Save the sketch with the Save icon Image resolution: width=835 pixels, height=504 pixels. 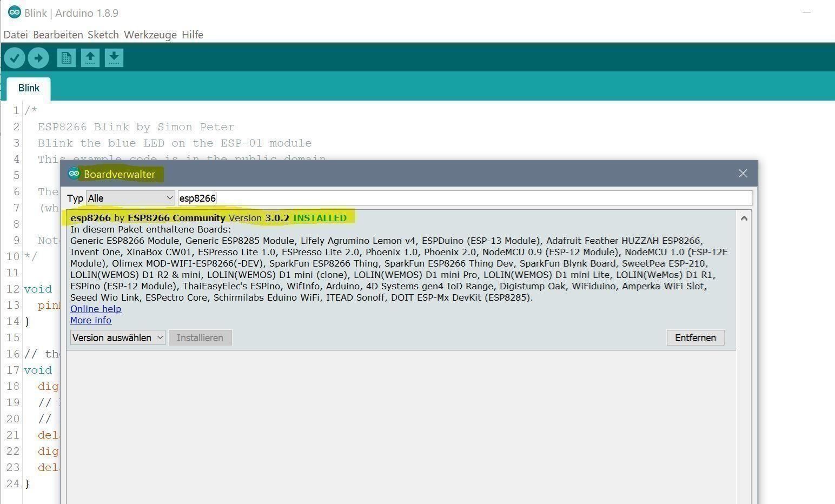point(114,58)
